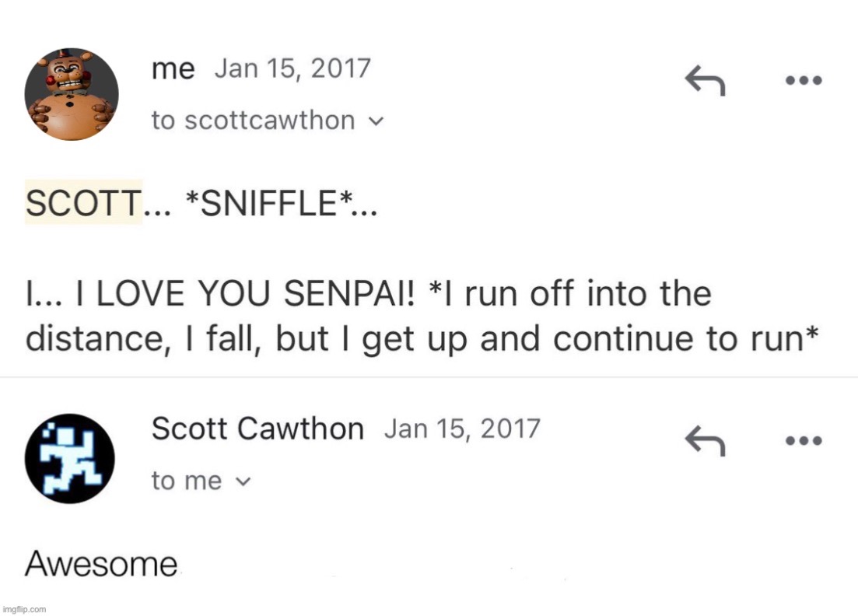This screenshot has width=858, height=616.
Task: Click Scott Cawthon's pixel figure avatar
Action: point(70,458)
